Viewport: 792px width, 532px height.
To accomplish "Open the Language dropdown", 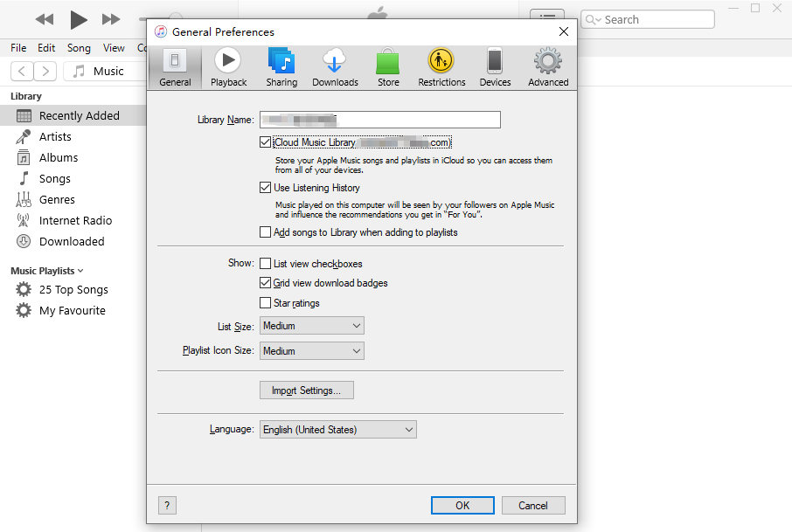I will (x=338, y=430).
